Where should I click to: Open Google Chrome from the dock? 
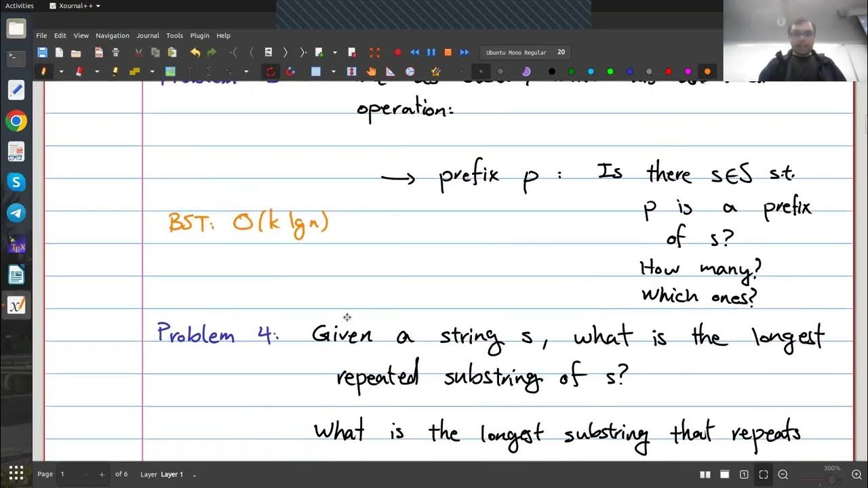[16, 121]
